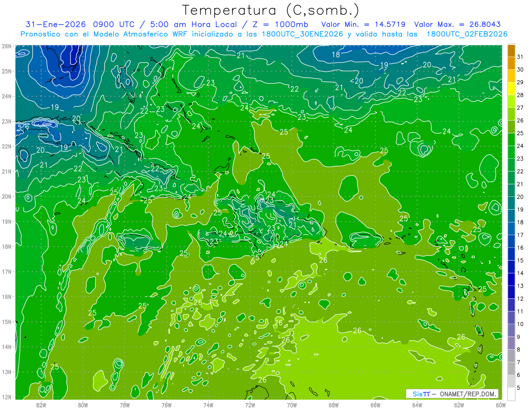
Task: Click longitude axis label 78W
Action: coord(125,405)
